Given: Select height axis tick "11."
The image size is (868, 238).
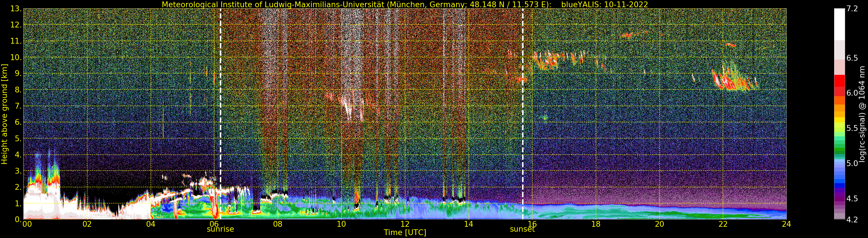Looking at the screenshot, I should 16,41.
